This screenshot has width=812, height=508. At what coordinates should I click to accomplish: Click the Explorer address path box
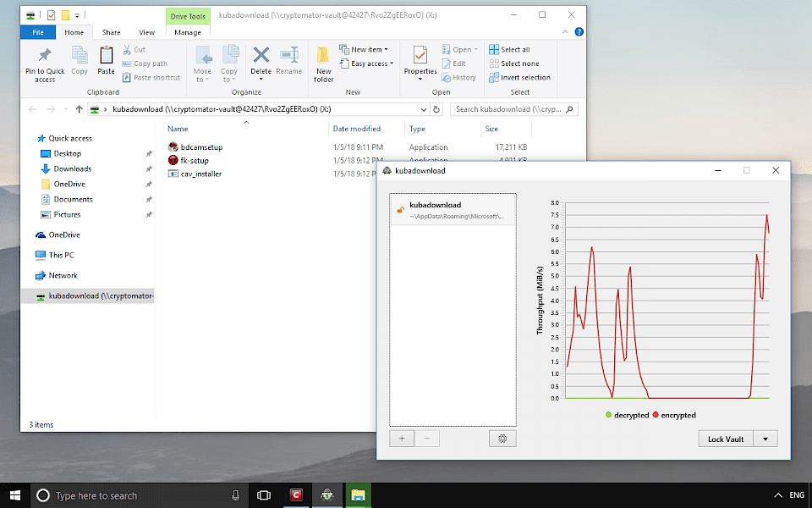(259, 109)
